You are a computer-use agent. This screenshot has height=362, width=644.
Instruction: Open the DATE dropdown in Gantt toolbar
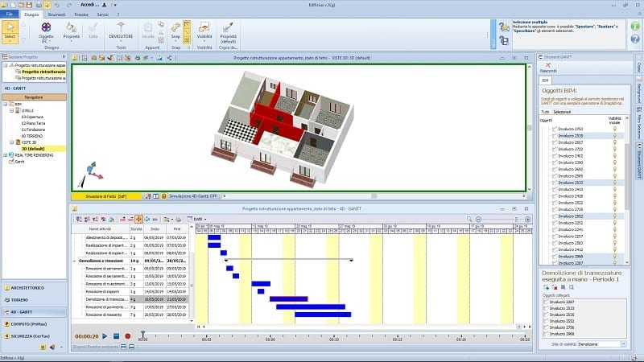197,218
